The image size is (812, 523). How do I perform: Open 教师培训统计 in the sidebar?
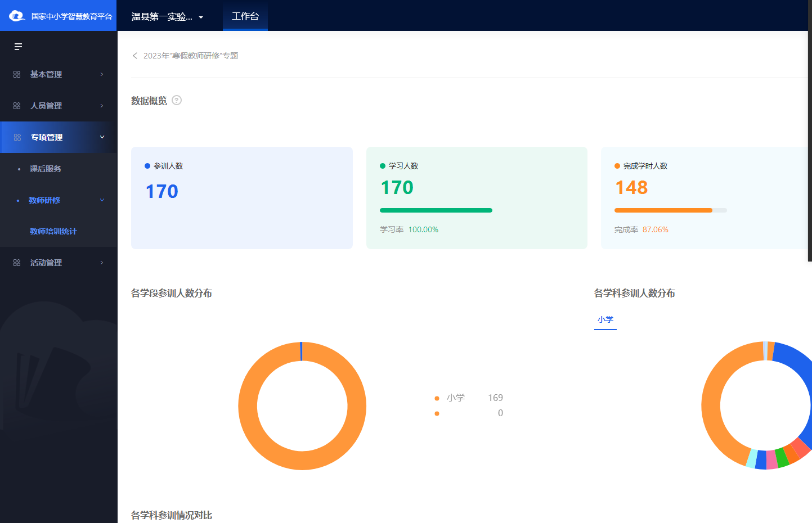(x=53, y=231)
